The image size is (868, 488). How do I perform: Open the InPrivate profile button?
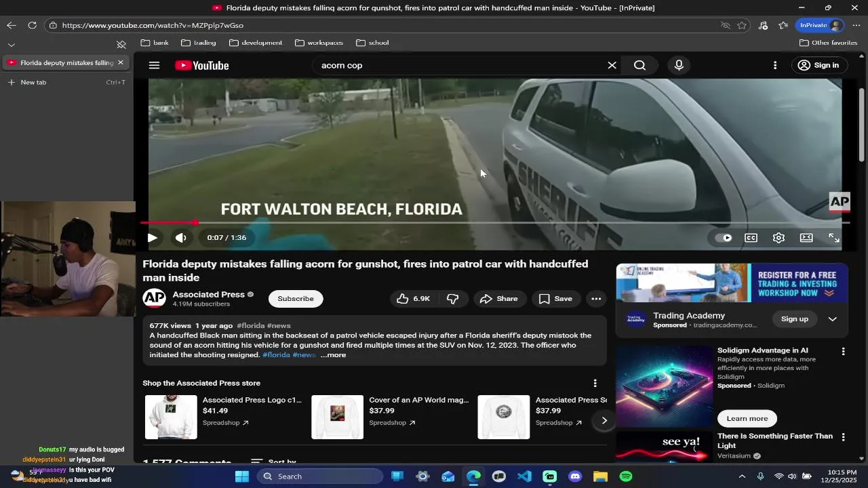coord(821,25)
